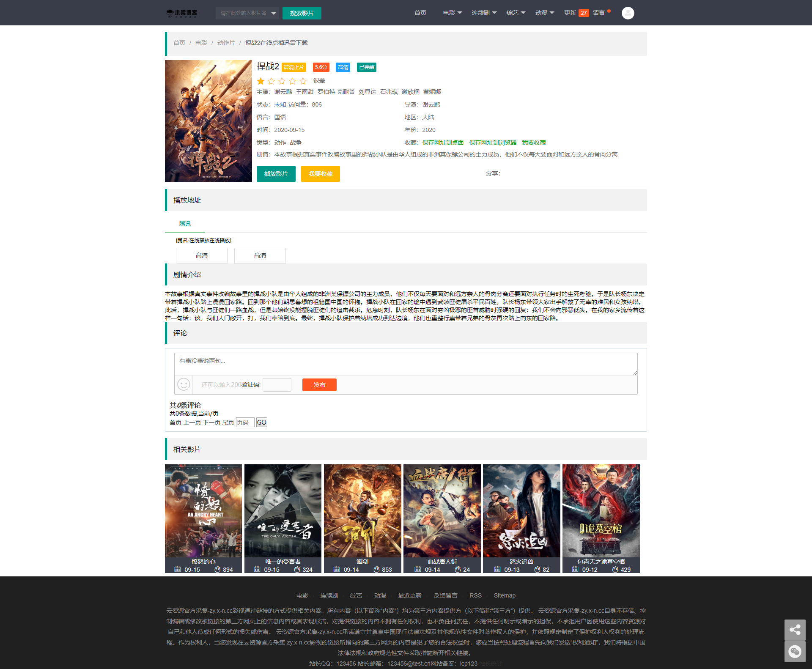Open the emoji smiley picker in comments
812x669 pixels.
[184, 384]
